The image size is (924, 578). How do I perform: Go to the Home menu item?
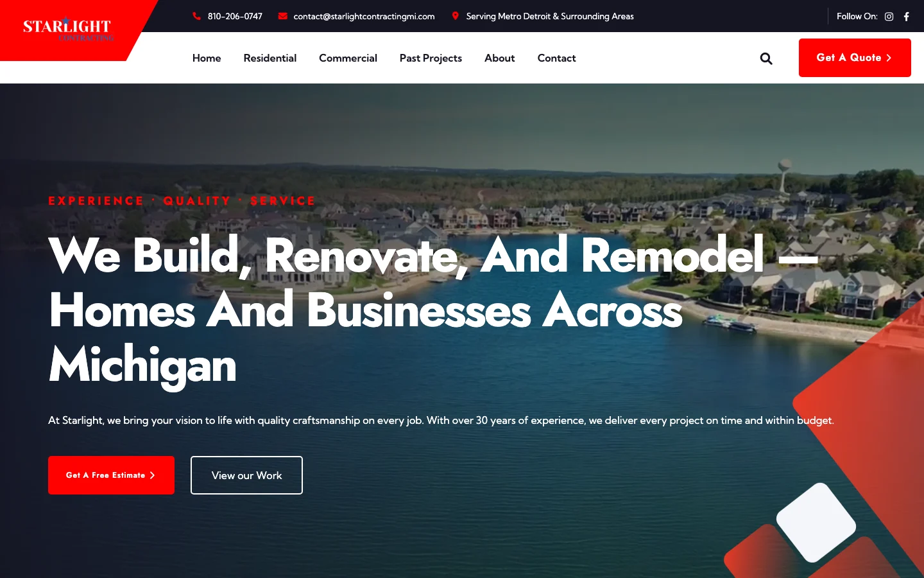(207, 58)
